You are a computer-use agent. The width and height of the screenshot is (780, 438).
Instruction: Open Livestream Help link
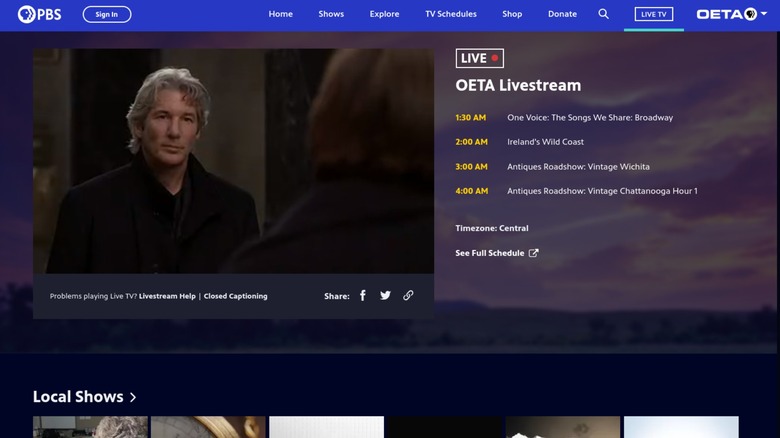(x=167, y=296)
